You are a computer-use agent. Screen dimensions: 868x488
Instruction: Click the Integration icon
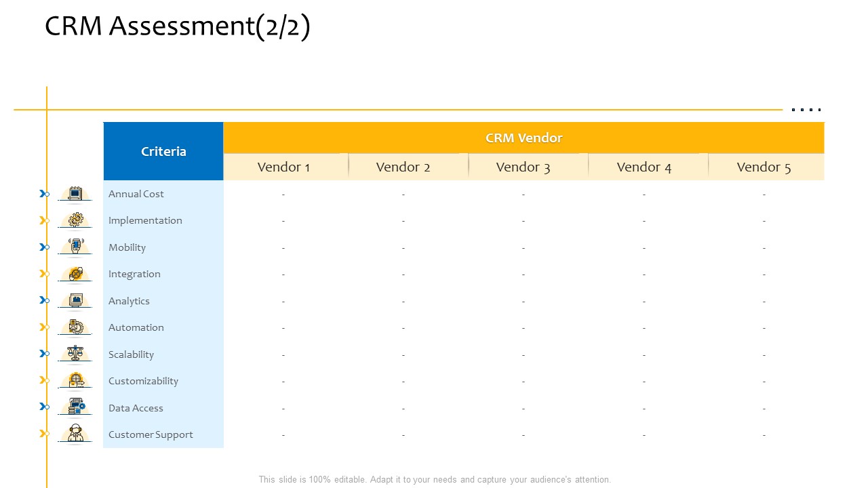tap(75, 274)
